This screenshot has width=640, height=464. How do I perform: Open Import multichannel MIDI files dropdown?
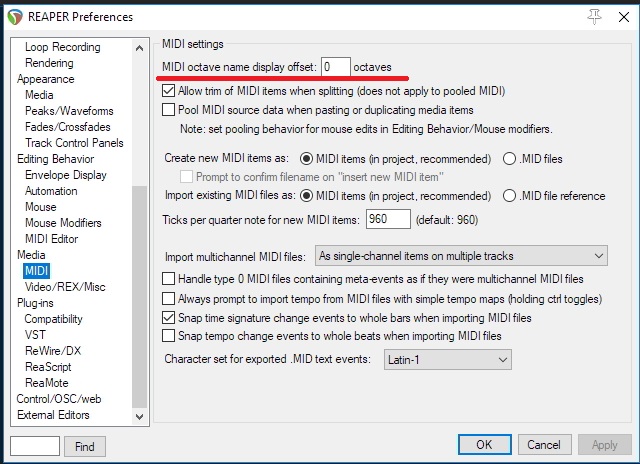[x=461, y=256]
